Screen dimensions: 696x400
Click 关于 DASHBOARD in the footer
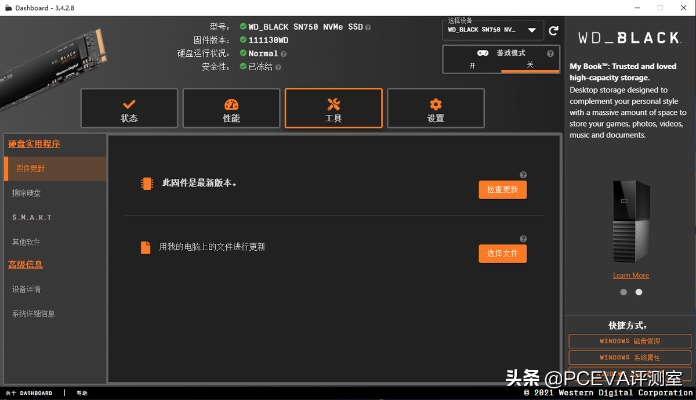[29, 393]
